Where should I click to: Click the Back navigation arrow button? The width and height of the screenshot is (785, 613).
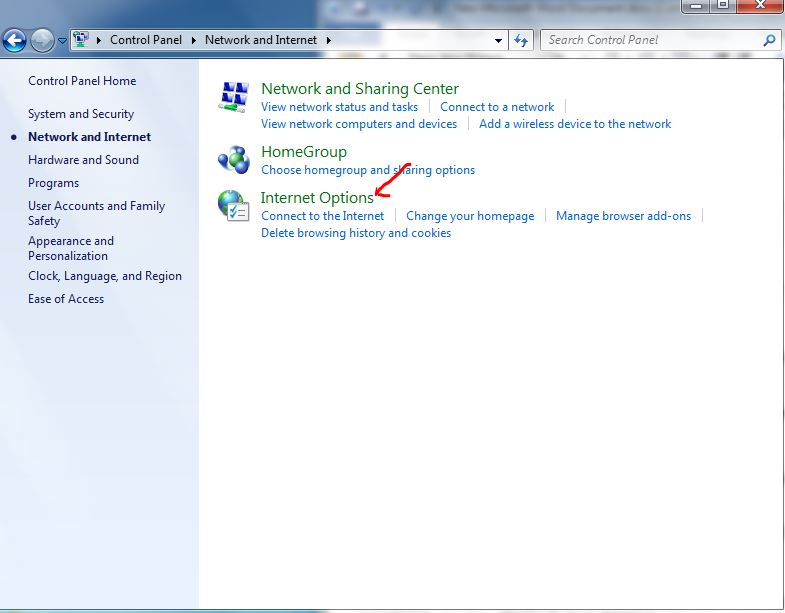pos(15,41)
